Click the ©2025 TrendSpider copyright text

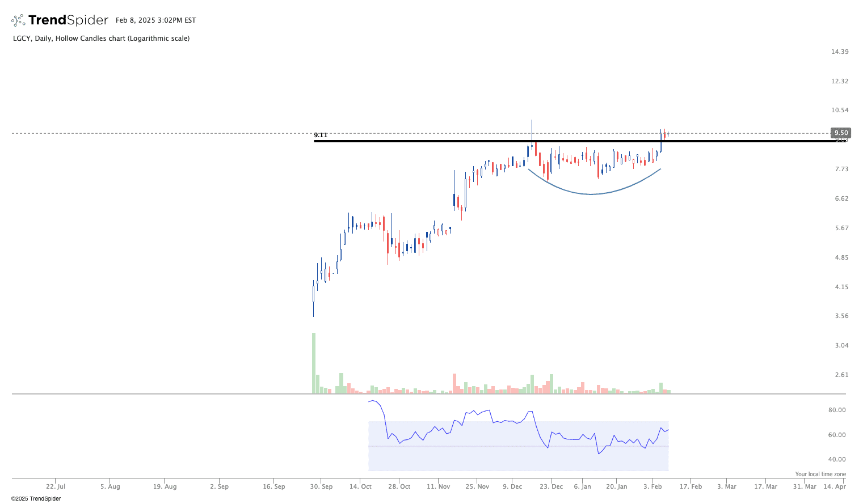click(x=36, y=499)
